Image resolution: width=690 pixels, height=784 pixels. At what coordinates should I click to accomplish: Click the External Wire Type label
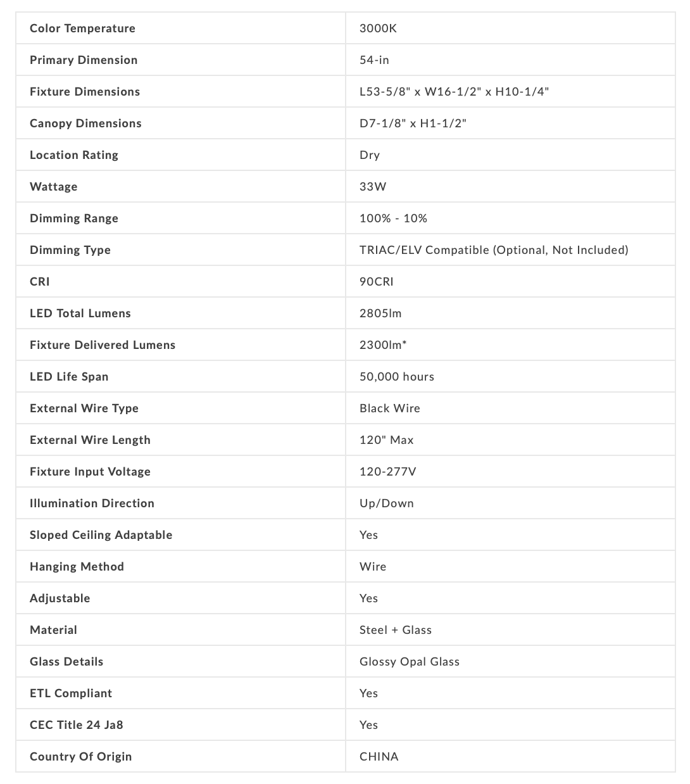click(84, 408)
